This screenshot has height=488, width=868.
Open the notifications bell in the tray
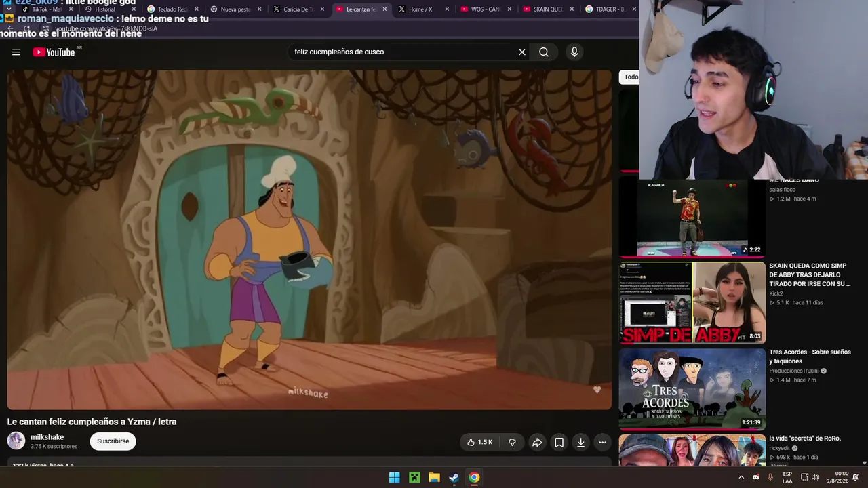click(x=856, y=477)
